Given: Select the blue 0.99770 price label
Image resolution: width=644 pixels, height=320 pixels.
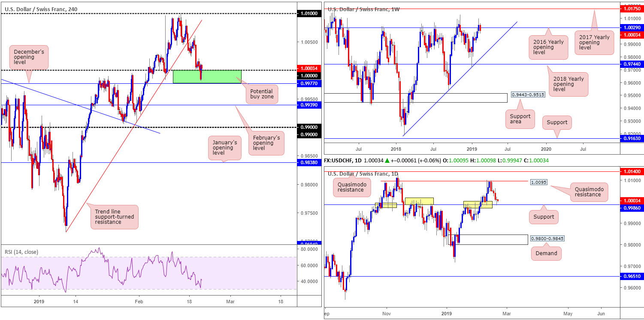Looking at the screenshot, I should click(x=308, y=85).
